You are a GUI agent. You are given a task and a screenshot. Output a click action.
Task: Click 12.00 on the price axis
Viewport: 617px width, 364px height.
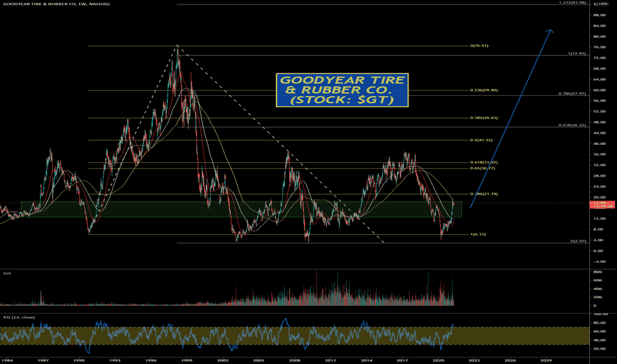pos(599,218)
